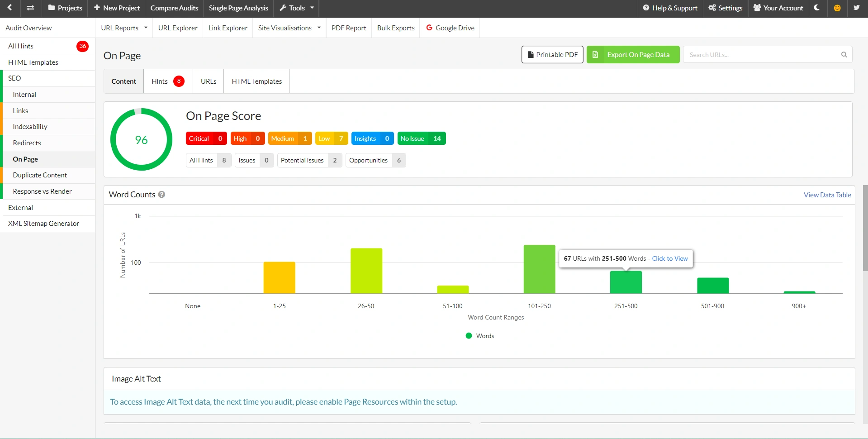The image size is (868, 439).
Task: Click the back arrow navigation icon
Action: coord(10,8)
